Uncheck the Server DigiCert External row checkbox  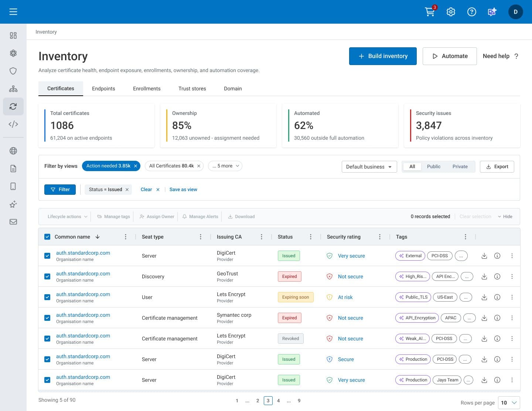pyautogui.click(x=47, y=256)
